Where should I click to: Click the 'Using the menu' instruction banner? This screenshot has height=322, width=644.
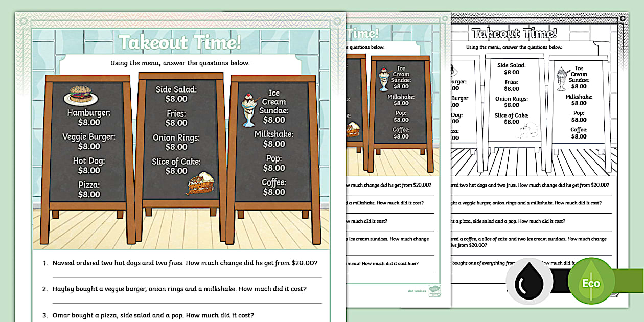[x=180, y=63]
